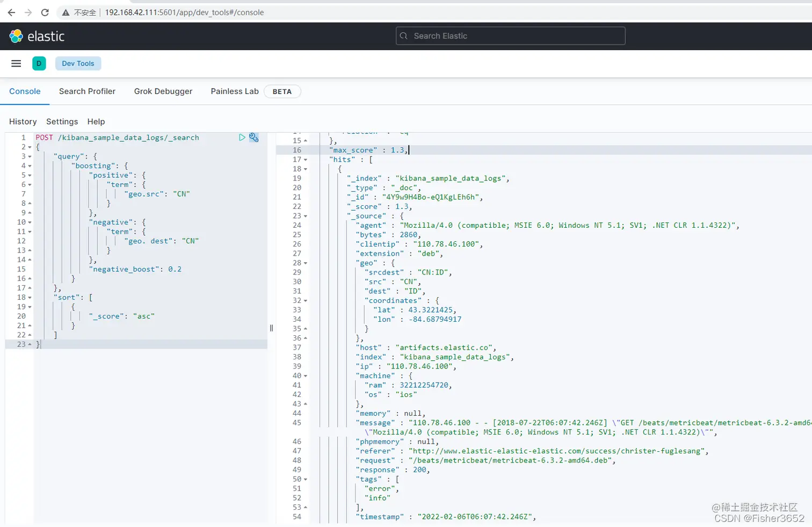Collapse the "negative" block fold at line 10
This screenshot has height=527, width=812.
30,222
